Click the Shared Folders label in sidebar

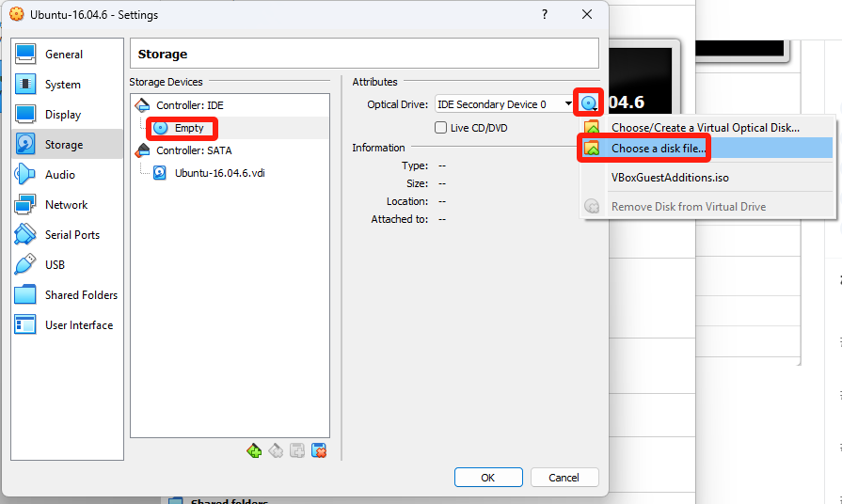(81, 294)
